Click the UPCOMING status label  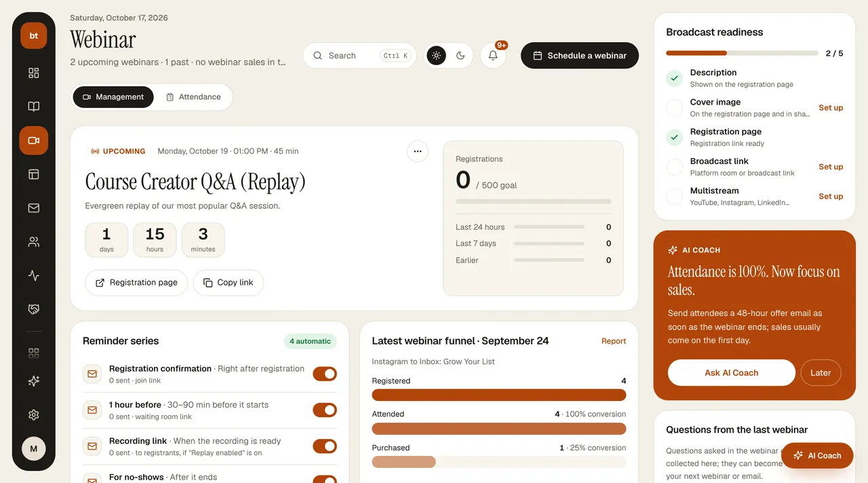pos(118,151)
